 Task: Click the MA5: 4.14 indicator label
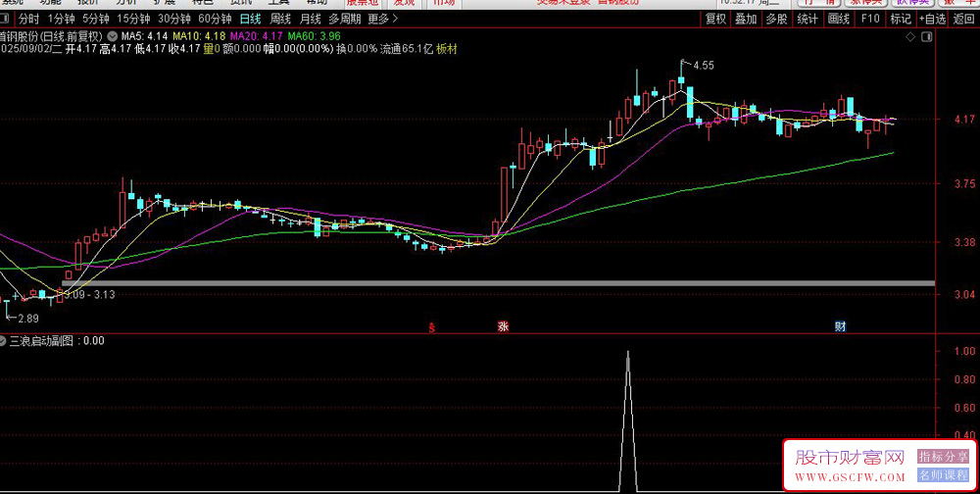coord(144,36)
